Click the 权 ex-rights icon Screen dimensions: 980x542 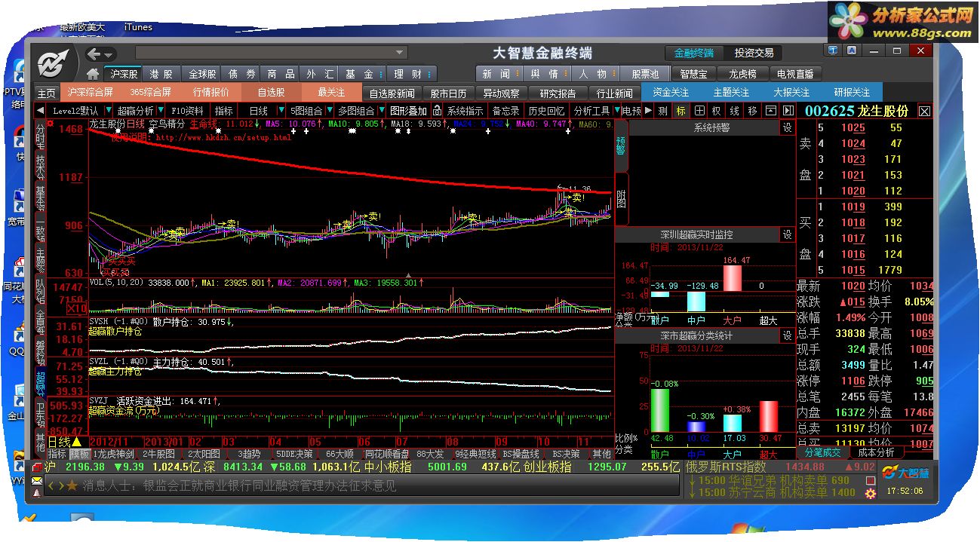tap(717, 111)
